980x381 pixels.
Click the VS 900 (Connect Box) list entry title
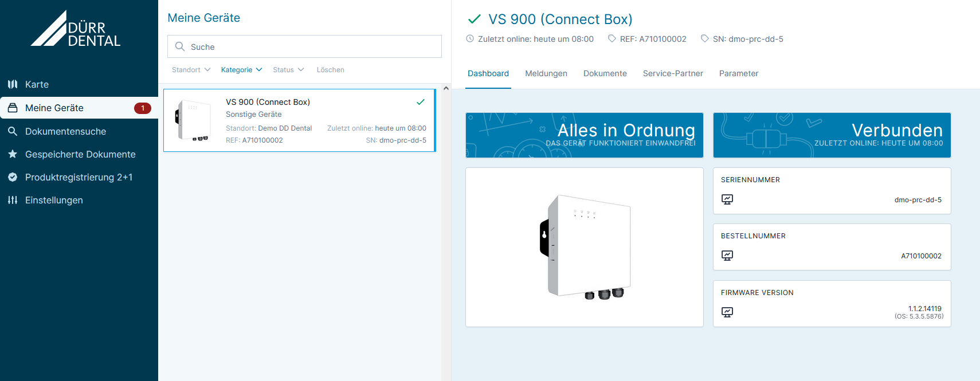(x=268, y=102)
